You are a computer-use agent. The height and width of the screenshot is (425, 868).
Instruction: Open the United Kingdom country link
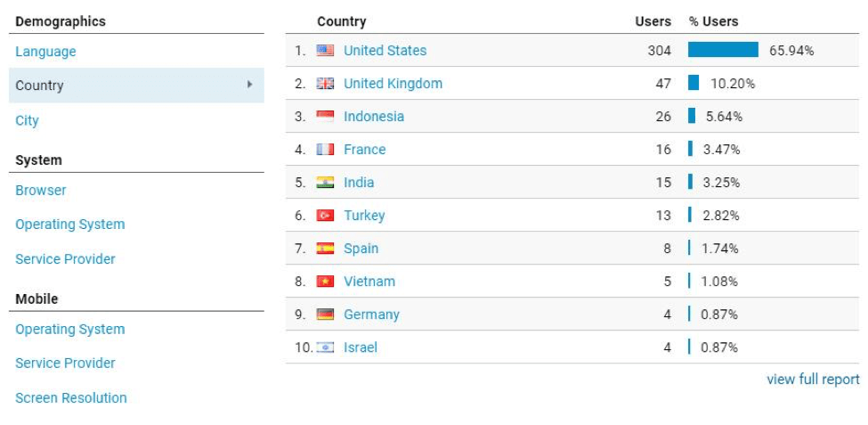pyautogui.click(x=393, y=84)
